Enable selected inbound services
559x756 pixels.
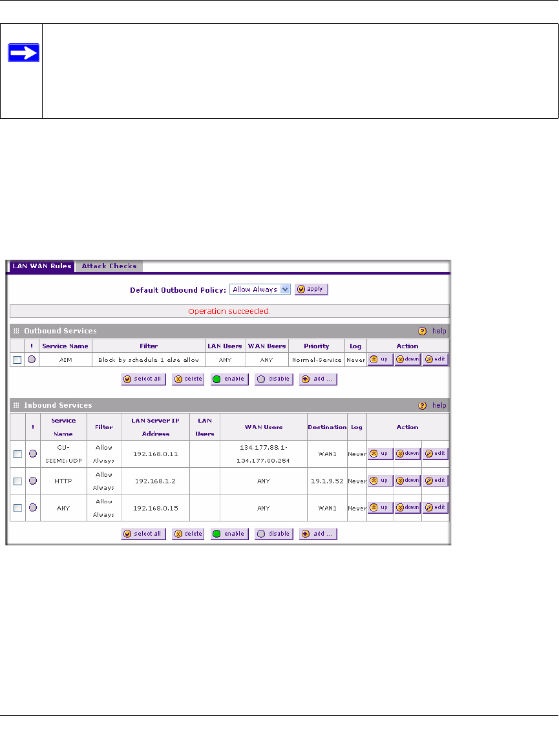coord(229,534)
